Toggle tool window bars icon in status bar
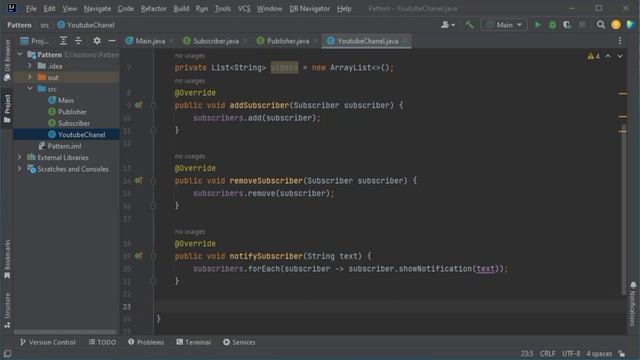The image size is (640, 360). [x=7, y=353]
